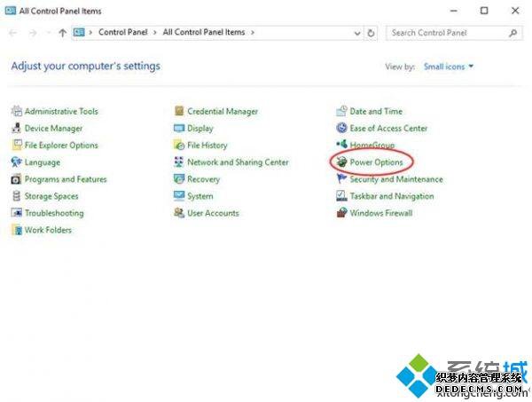This screenshot has width=532, height=402.
Task: Open the Recovery link
Action: pos(204,179)
